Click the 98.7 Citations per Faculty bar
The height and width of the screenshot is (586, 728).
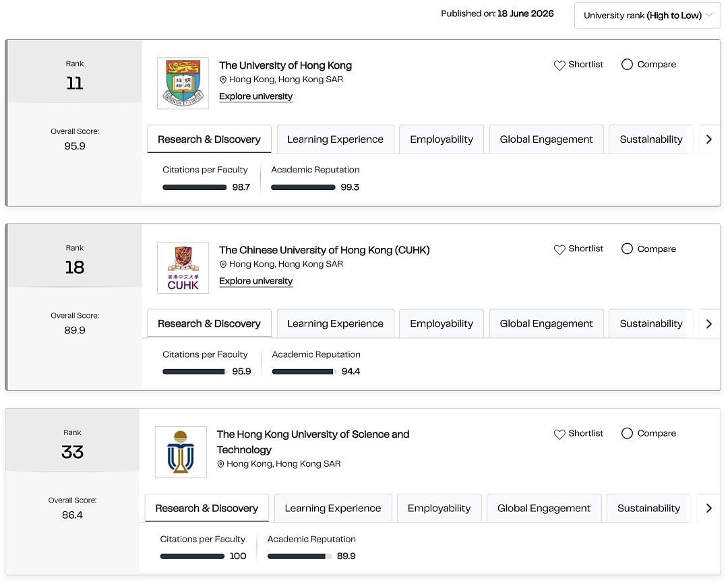click(195, 187)
